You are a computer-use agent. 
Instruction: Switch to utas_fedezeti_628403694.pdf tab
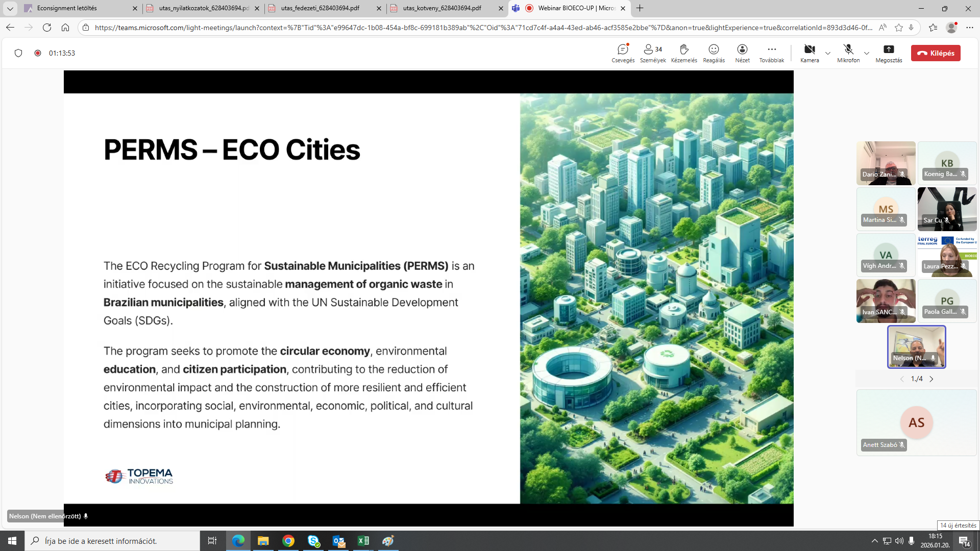click(x=320, y=8)
